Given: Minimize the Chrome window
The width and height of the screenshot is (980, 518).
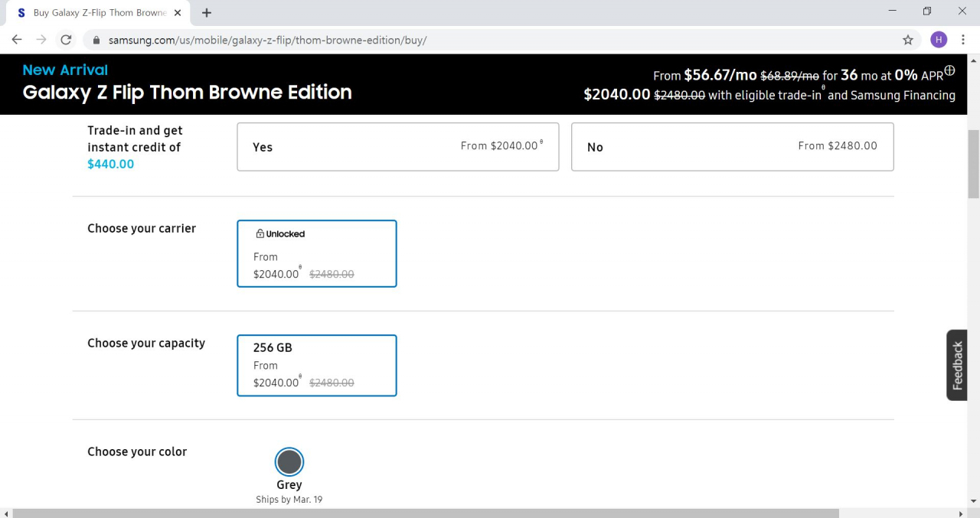Looking at the screenshot, I should [x=892, y=11].
